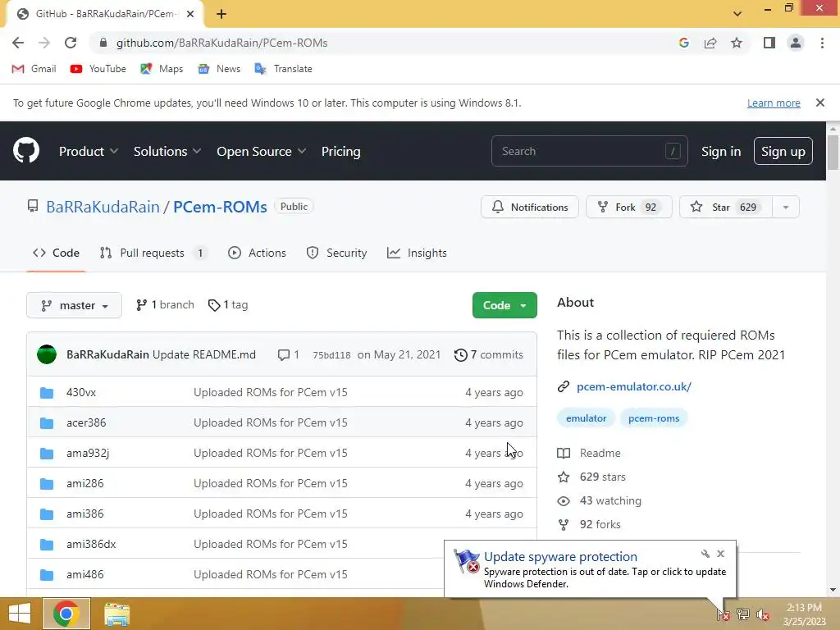Open the Maps bookmark

pyautogui.click(x=162, y=69)
